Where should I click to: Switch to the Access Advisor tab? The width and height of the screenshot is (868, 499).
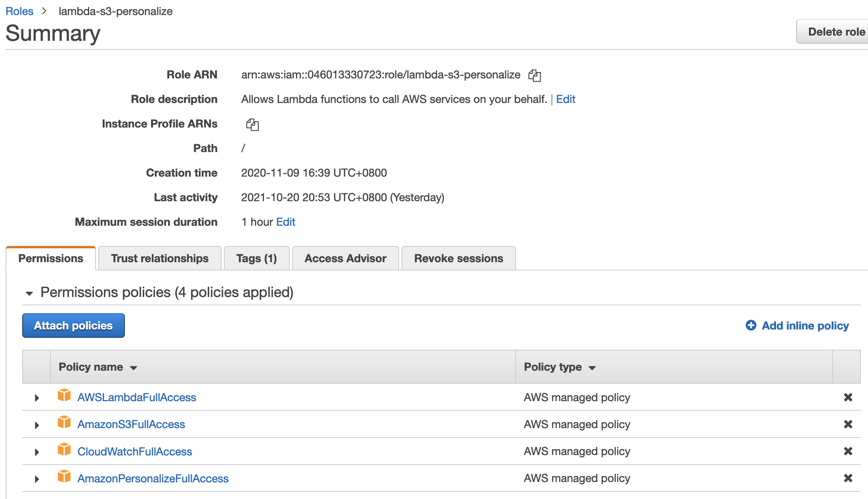point(345,258)
